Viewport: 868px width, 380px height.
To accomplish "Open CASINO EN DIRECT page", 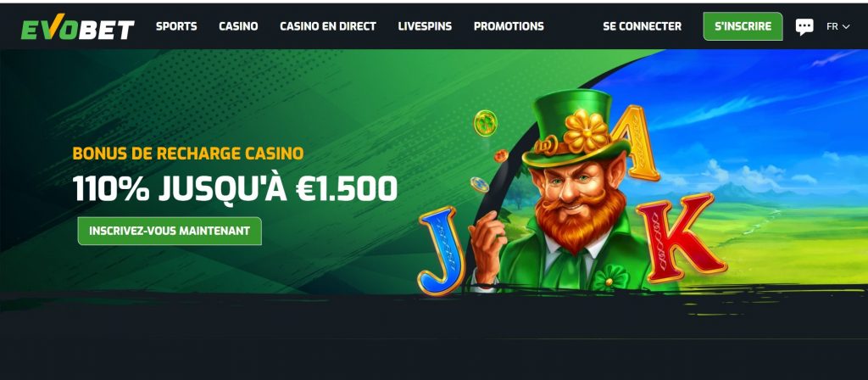I will 328,26.
